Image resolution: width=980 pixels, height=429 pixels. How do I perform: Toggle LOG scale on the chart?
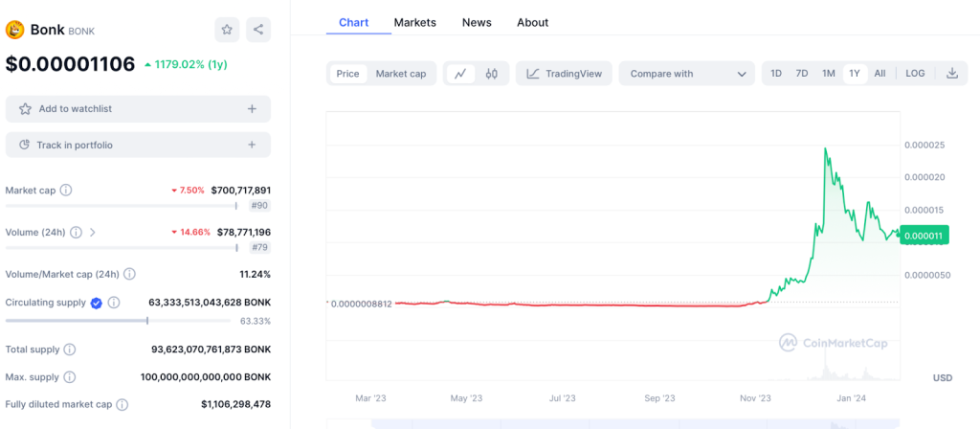[x=915, y=73]
